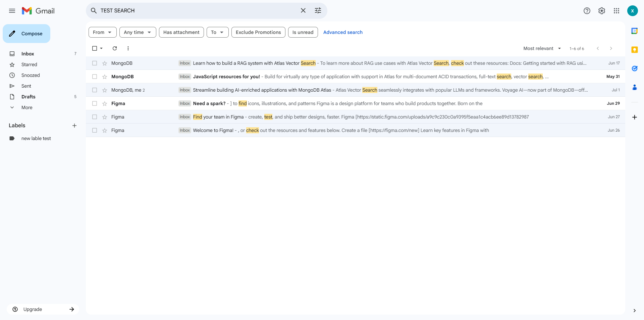This screenshot has height=320, width=644.
Task: Hide side panel chevron at bottom right
Action: (635, 311)
